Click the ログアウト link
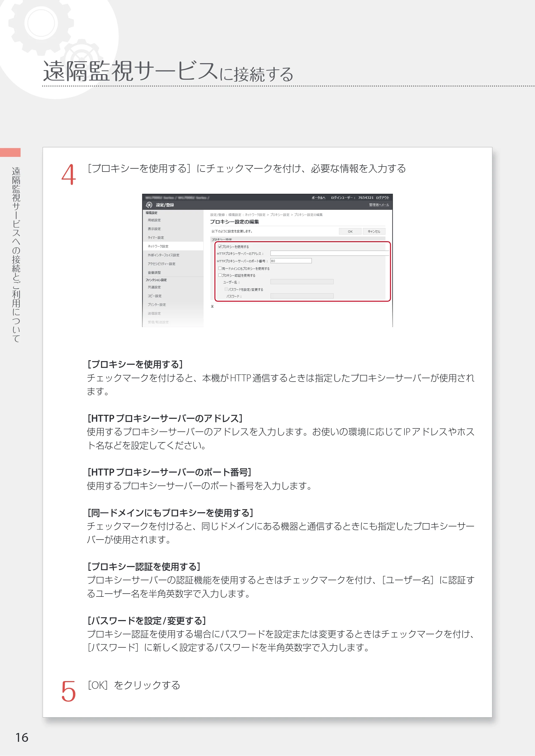The height and width of the screenshot is (756, 535). click(383, 198)
